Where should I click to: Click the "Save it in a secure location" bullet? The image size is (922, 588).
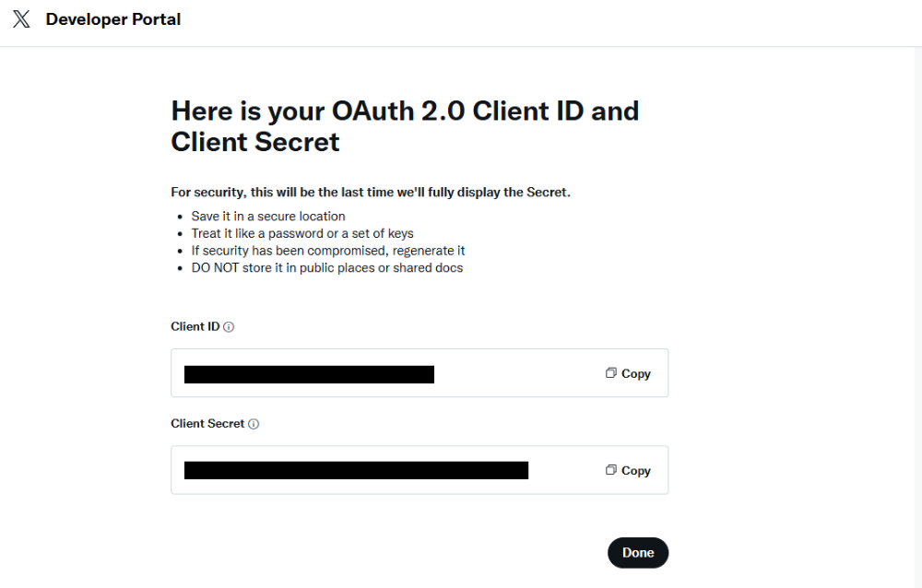pos(268,216)
